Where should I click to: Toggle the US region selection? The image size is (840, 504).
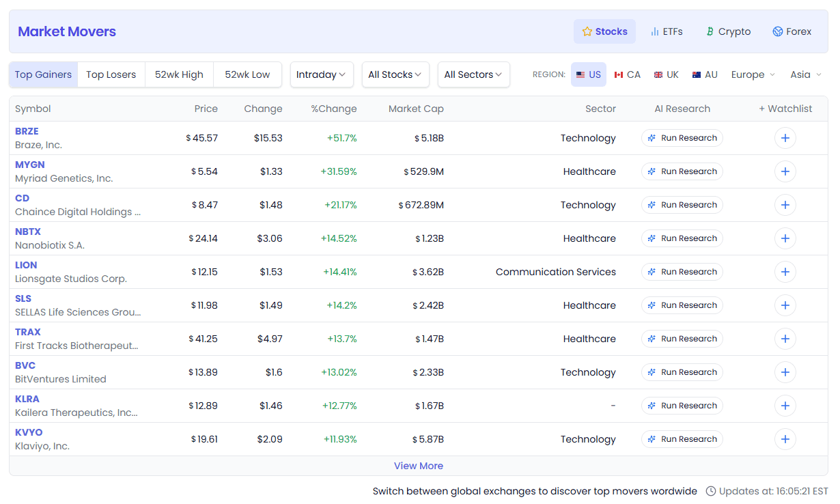pos(589,74)
